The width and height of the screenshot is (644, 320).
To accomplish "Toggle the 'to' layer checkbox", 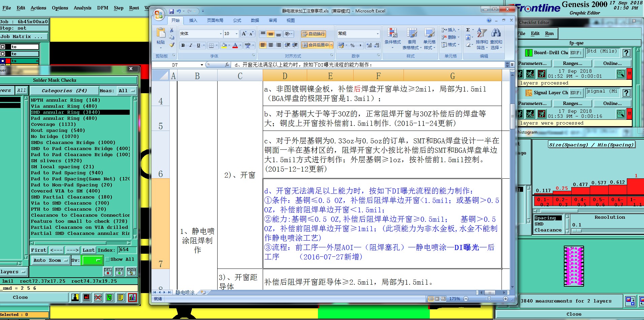I will [x=3, y=47].
